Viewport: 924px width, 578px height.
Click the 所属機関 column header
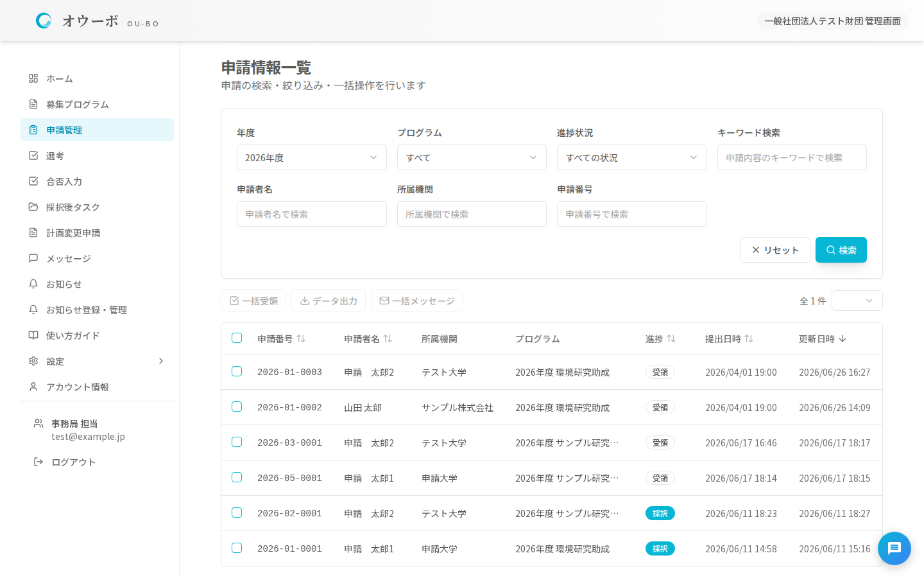(x=440, y=338)
